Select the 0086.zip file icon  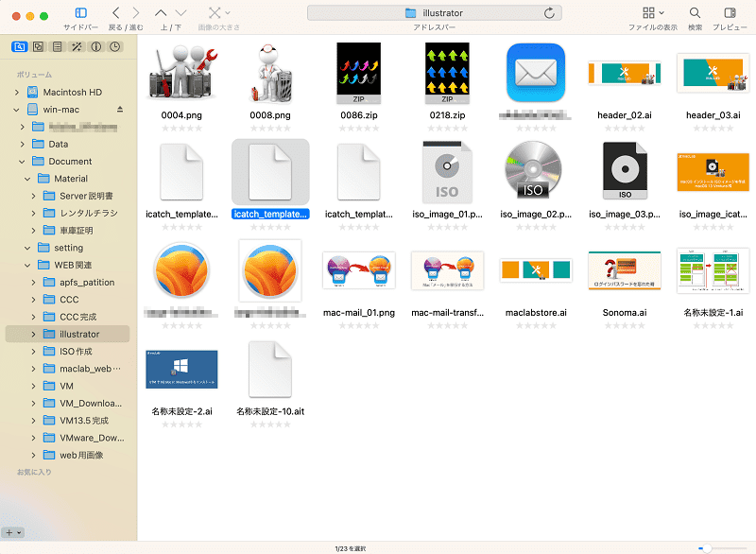pos(359,73)
